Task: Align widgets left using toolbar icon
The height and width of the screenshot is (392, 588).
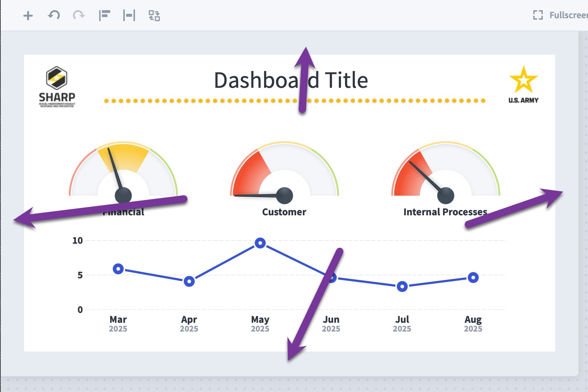Action: tap(104, 15)
